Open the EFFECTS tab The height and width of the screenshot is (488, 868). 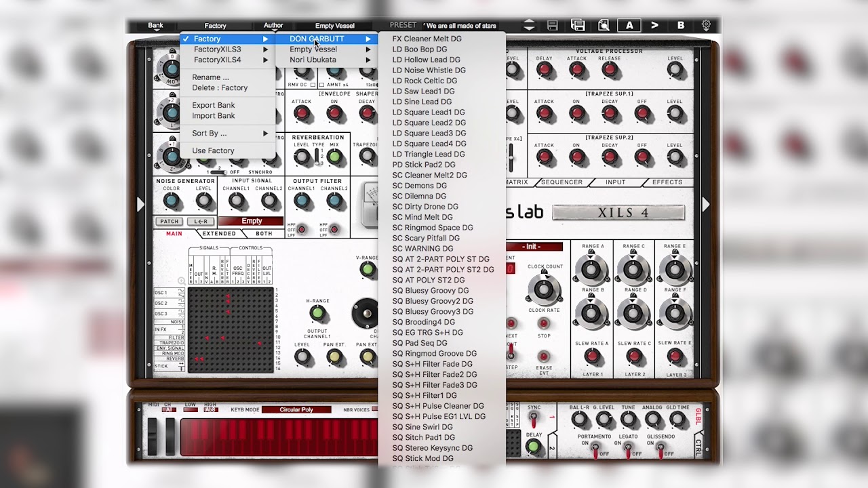pyautogui.click(x=667, y=182)
